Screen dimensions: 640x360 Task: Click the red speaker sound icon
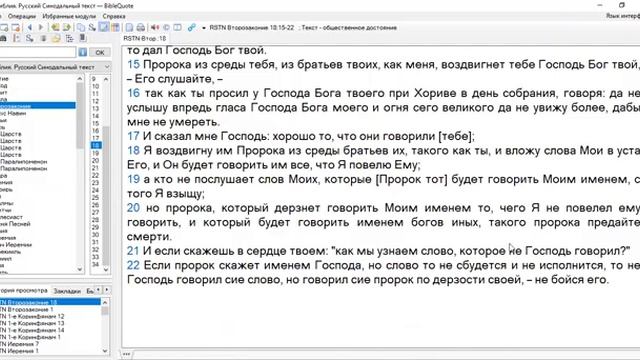(155, 27)
